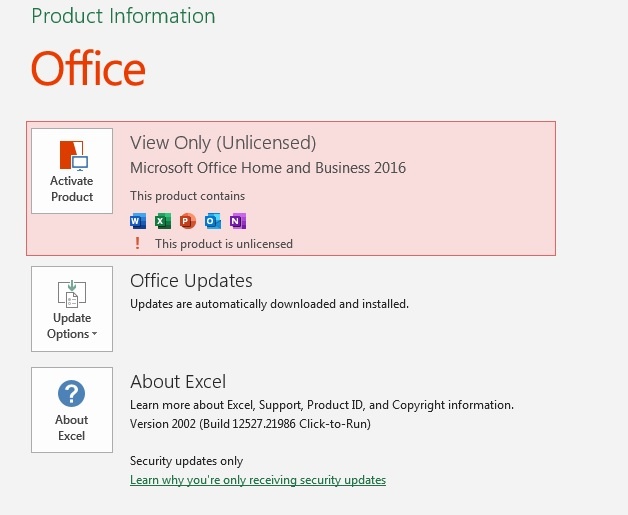Viewport: 628px width, 515px height.
Task: Click the Excel app icon
Action: pyautogui.click(x=163, y=221)
